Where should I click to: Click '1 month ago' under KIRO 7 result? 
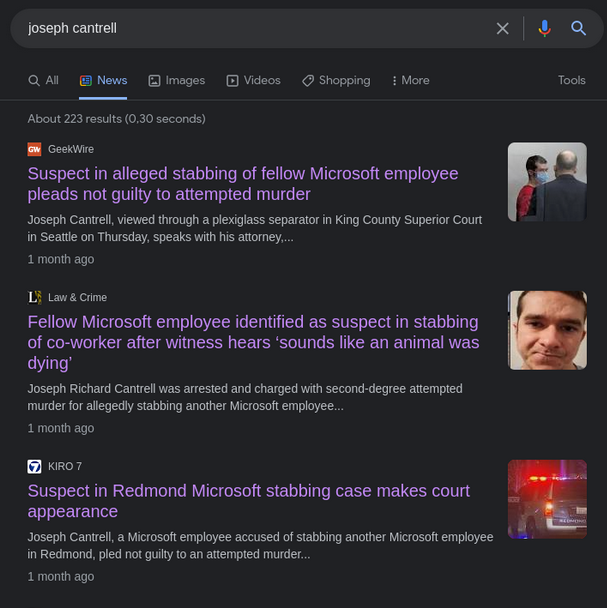coord(61,577)
